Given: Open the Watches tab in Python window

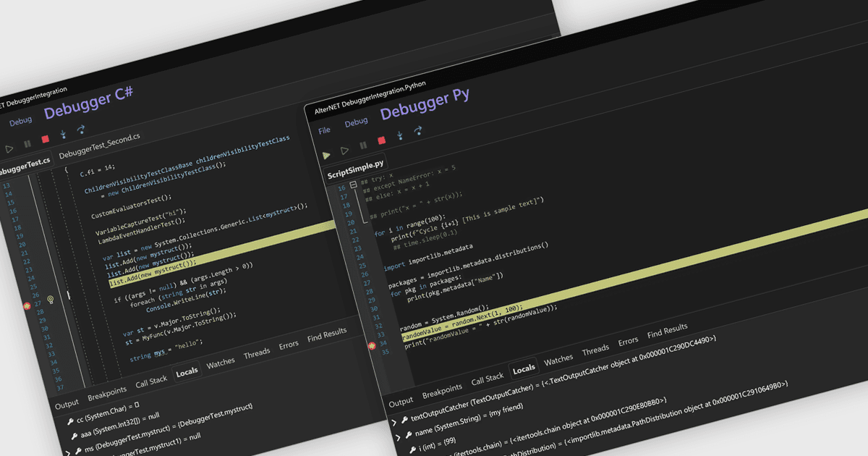Looking at the screenshot, I should [x=558, y=360].
